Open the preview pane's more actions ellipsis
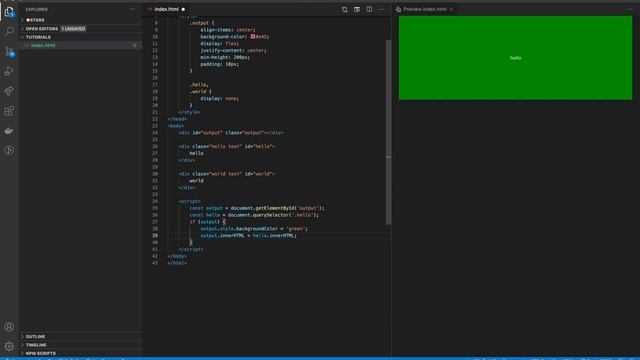The height and width of the screenshot is (360, 640). pyautogui.click(x=630, y=9)
